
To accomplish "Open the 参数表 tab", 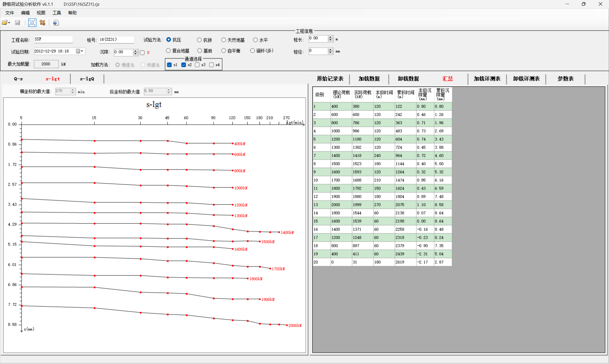I will (x=565, y=79).
